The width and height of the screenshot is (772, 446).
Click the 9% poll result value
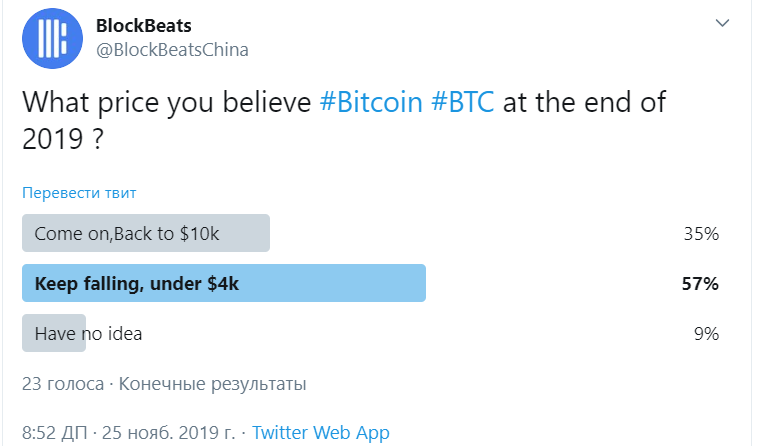[707, 334]
